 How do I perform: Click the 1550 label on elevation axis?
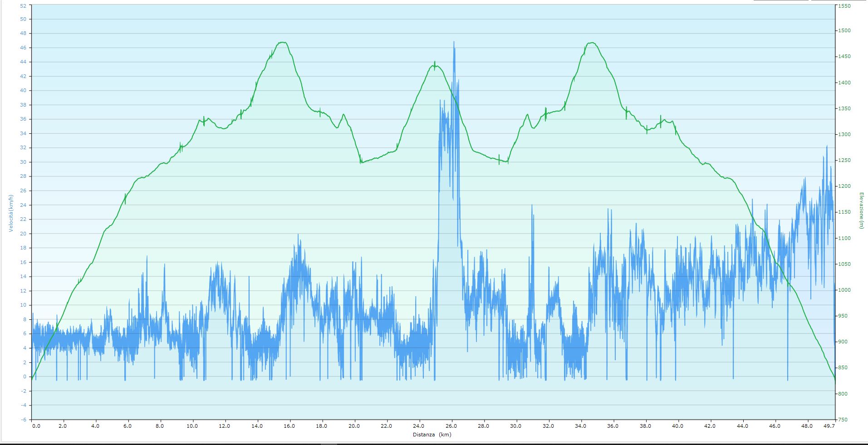pyautogui.click(x=844, y=6)
